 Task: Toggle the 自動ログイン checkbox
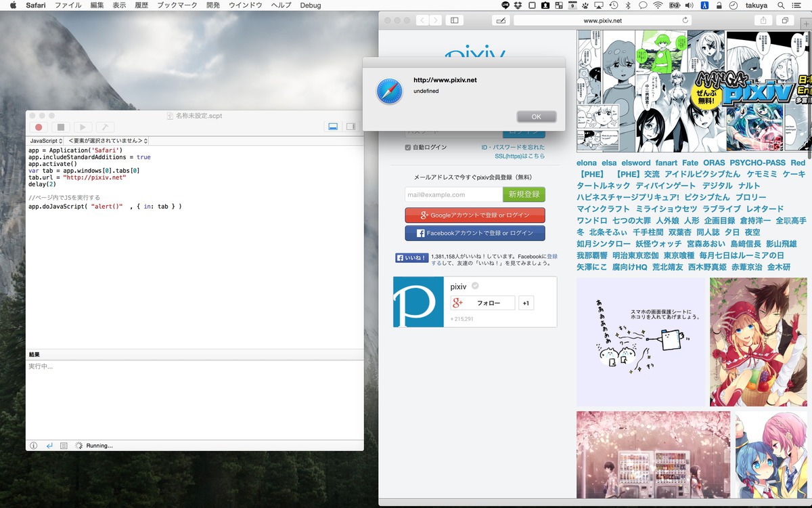pyautogui.click(x=408, y=147)
